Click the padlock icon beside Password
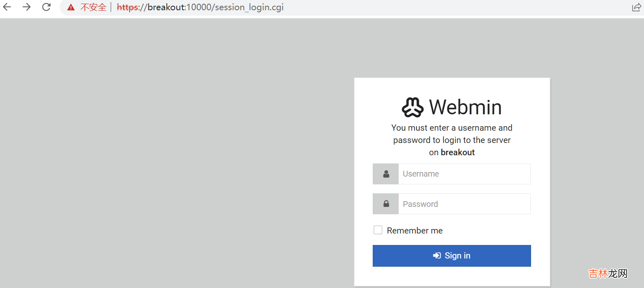Screen dimensions: 644x288 point(386,204)
